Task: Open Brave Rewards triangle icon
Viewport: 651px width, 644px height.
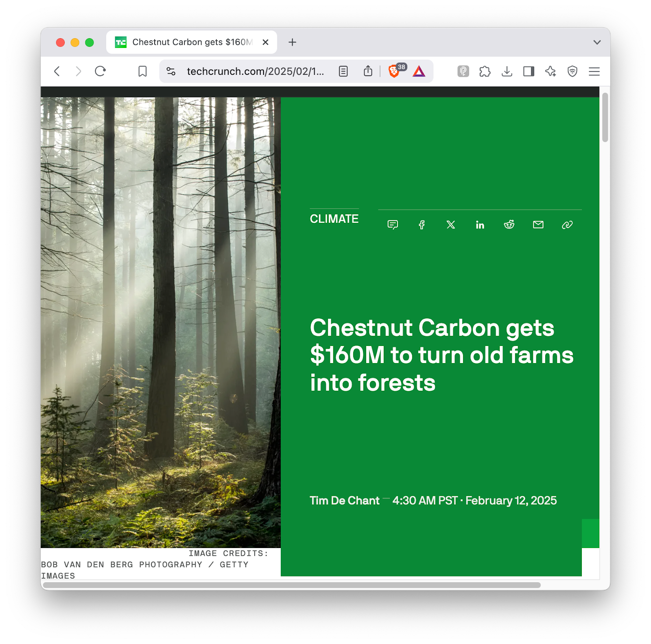Action: pos(419,72)
